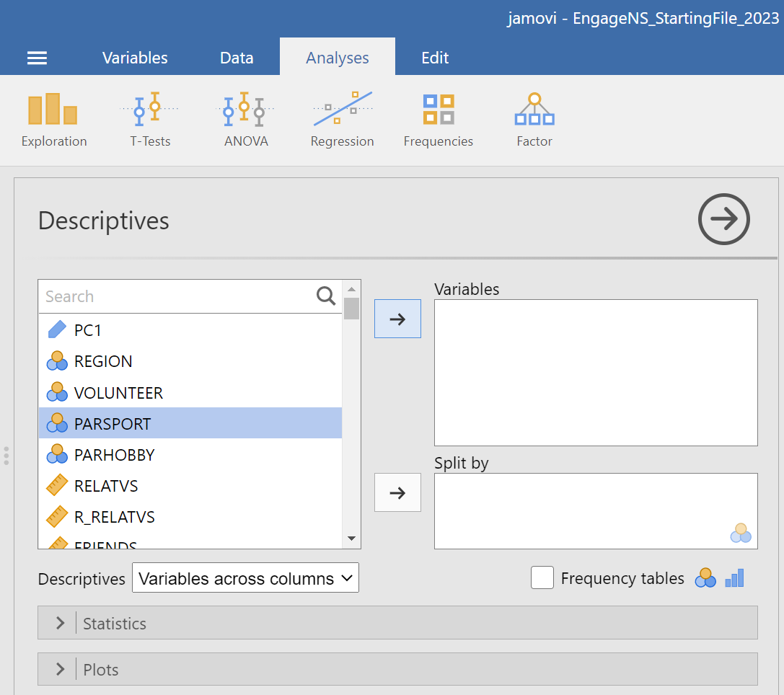Open the Frequencies analyses menu
Viewport: 784px width, 695px height.
[439, 120]
